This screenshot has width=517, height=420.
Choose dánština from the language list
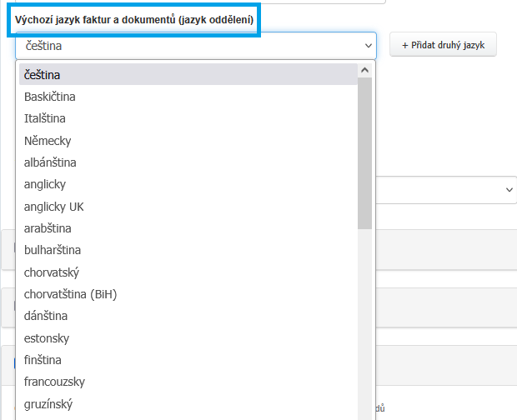pos(46,316)
